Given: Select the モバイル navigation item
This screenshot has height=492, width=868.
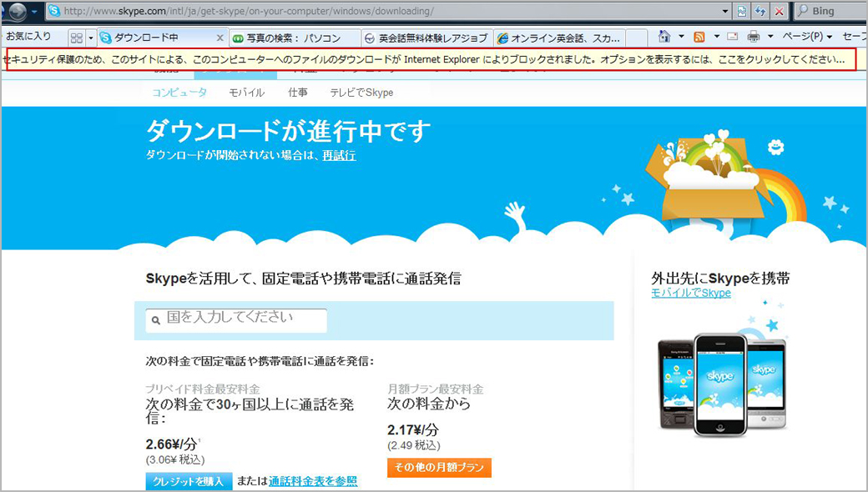Looking at the screenshot, I should [x=246, y=93].
